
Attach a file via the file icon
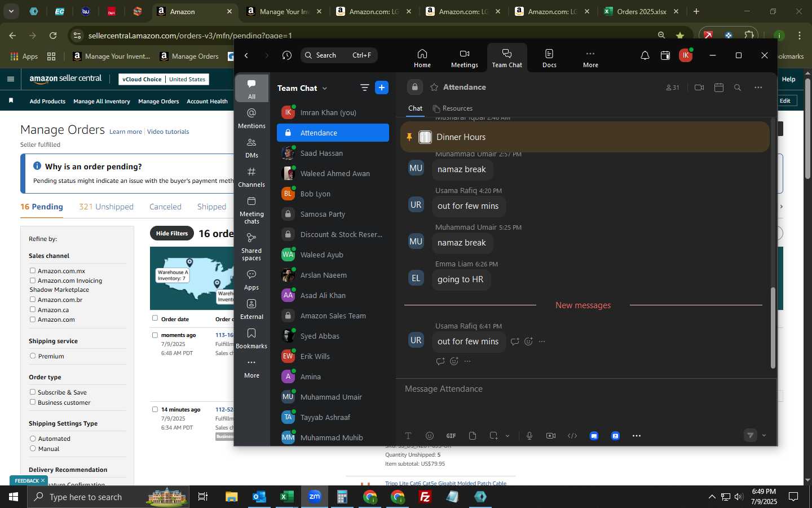click(473, 436)
